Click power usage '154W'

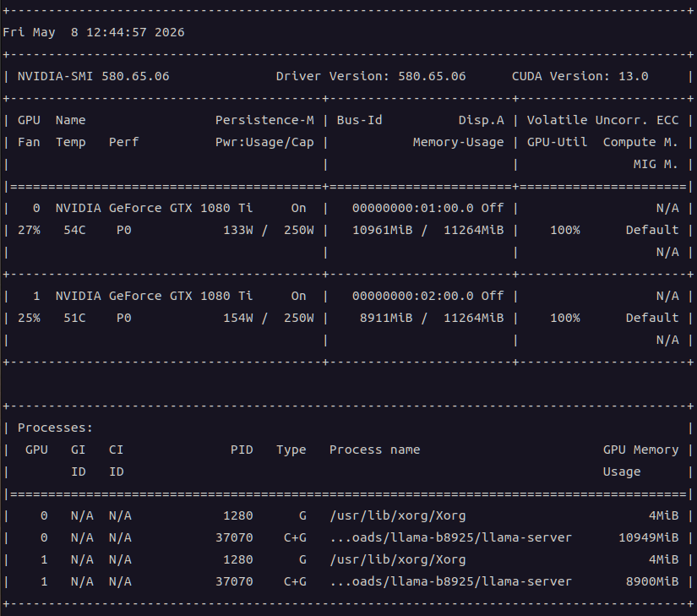(x=237, y=319)
